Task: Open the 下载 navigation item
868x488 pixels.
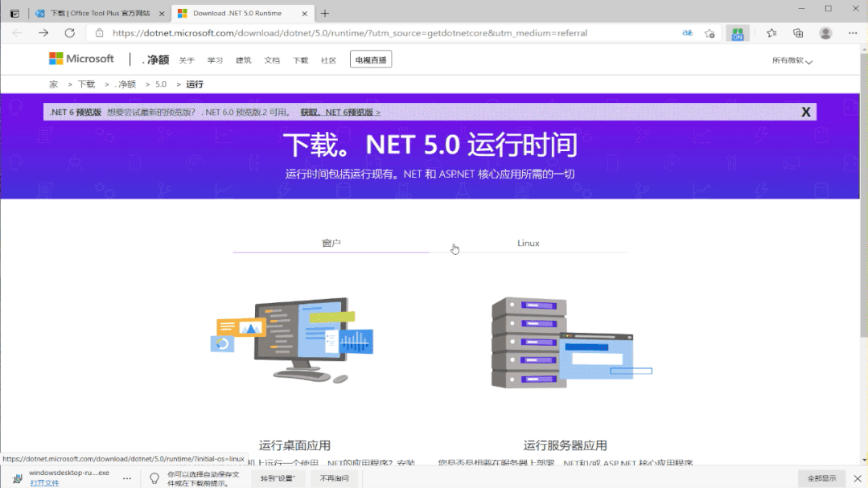Action: tap(301, 60)
